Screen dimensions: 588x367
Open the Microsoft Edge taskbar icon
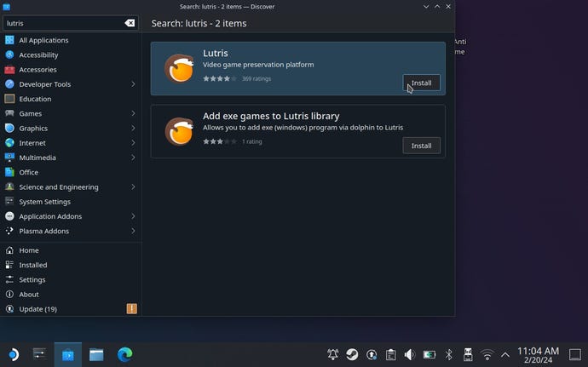pos(124,354)
